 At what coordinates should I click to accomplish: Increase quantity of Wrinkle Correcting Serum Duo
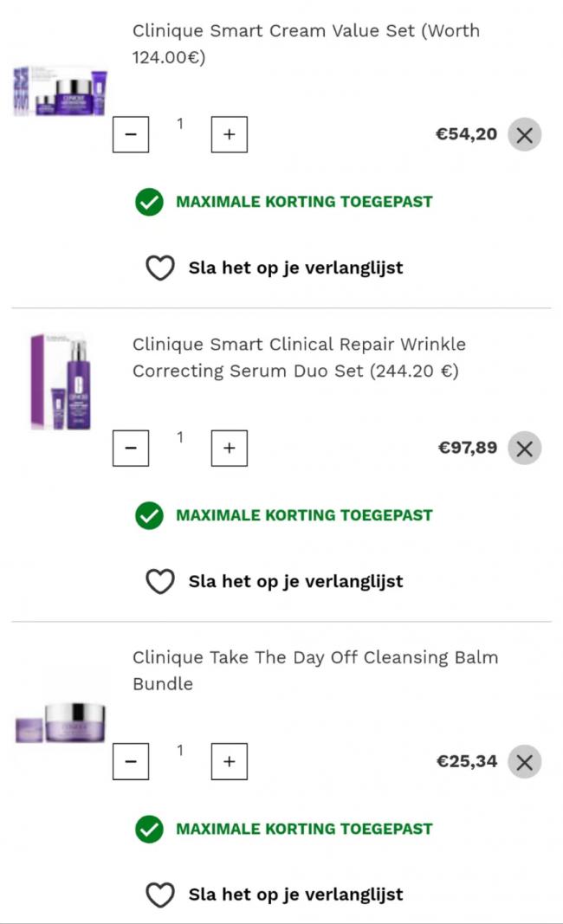click(x=229, y=449)
